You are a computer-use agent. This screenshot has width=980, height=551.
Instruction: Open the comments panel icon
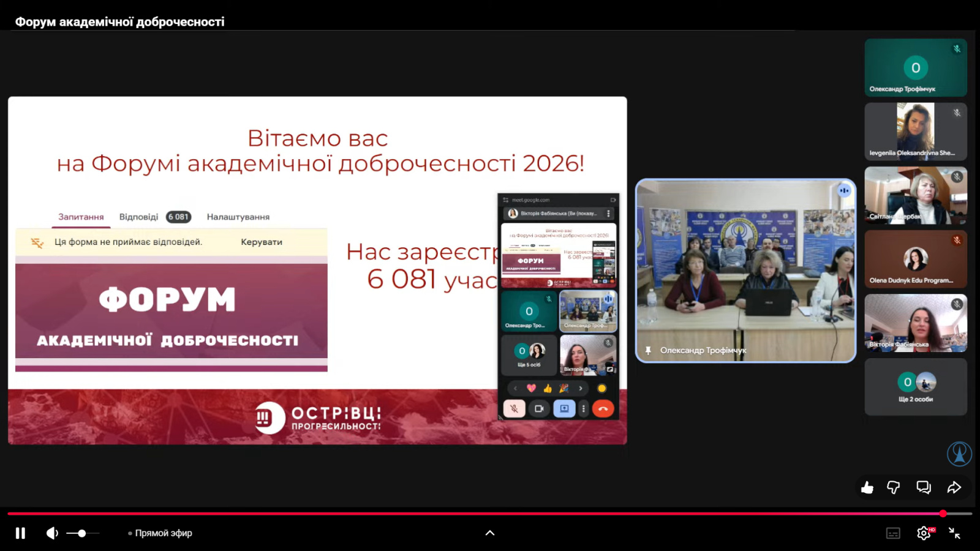924,487
